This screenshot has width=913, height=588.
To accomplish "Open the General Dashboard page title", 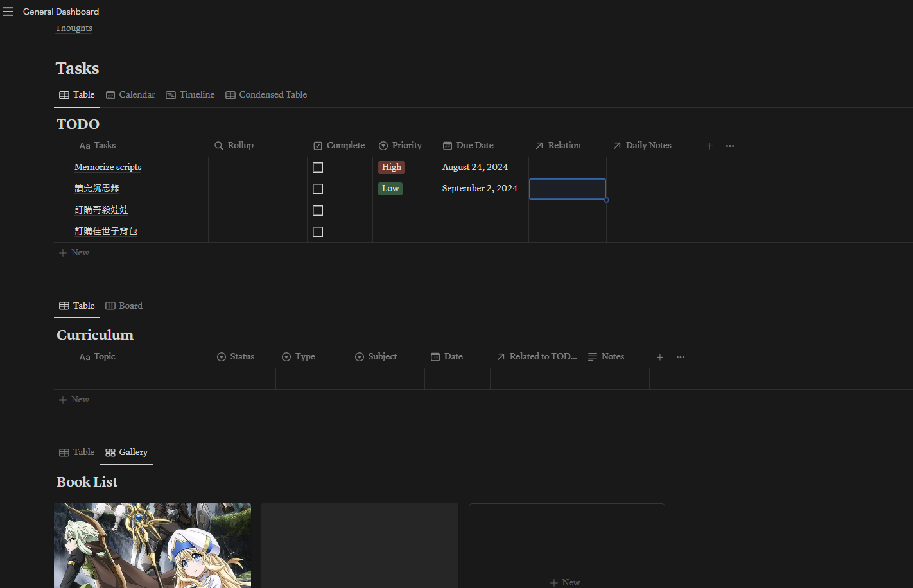I will coord(61,12).
